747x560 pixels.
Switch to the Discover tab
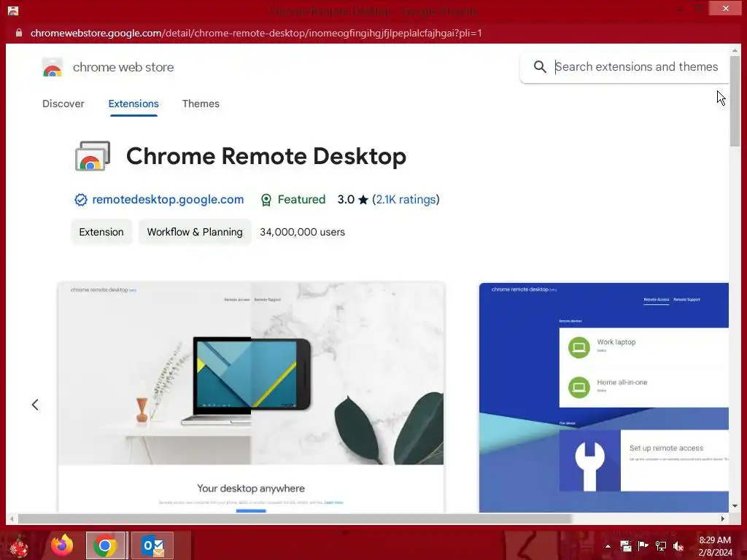pos(63,104)
